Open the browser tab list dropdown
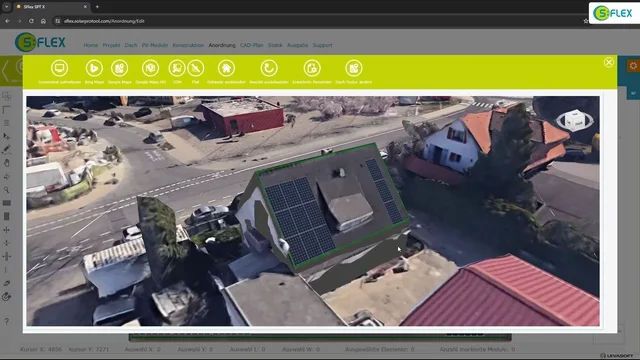640x360 pixels. coord(7,7)
